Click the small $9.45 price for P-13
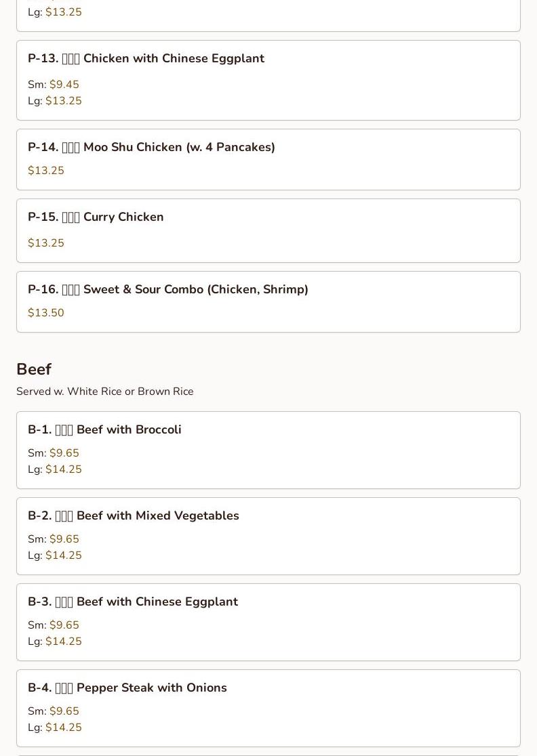This screenshot has height=756, width=537. 64,85
